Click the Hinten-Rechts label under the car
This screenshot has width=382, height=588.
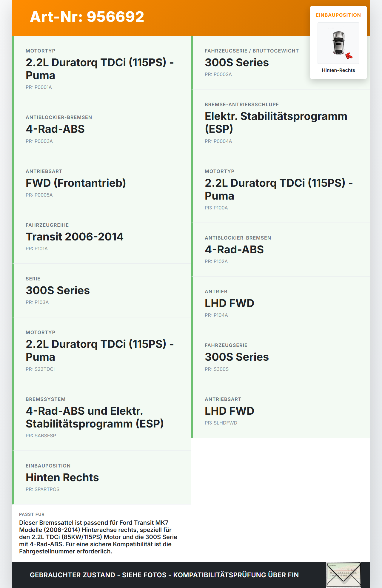(338, 70)
